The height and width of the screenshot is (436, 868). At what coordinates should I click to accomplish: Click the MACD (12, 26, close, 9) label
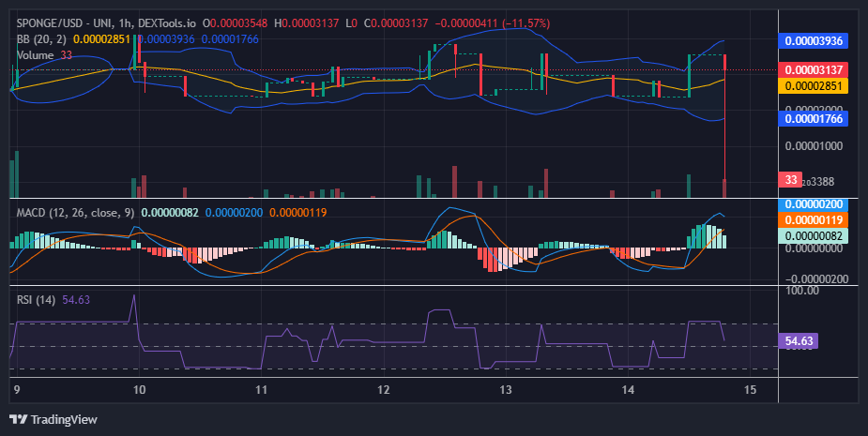[x=75, y=213]
